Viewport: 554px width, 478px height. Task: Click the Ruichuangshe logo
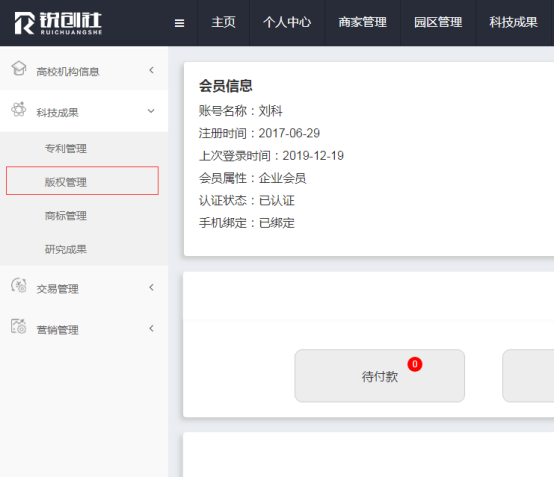point(58,23)
